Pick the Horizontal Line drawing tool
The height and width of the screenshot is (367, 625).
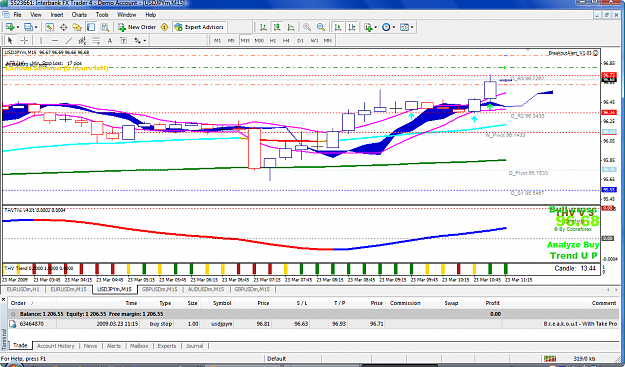click(x=55, y=40)
